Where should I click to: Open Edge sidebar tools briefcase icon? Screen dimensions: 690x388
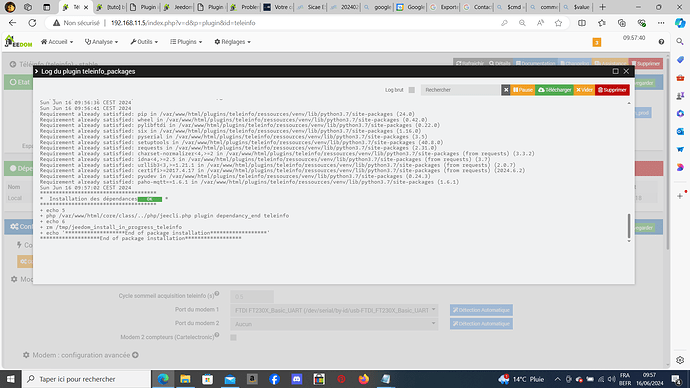(x=680, y=77)
